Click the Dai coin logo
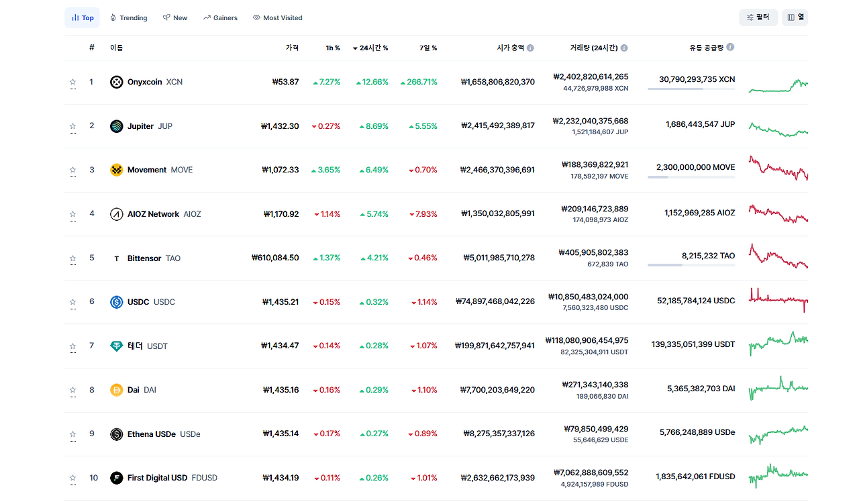This screenshot has height=504, width=859. [x=117, y=390]
